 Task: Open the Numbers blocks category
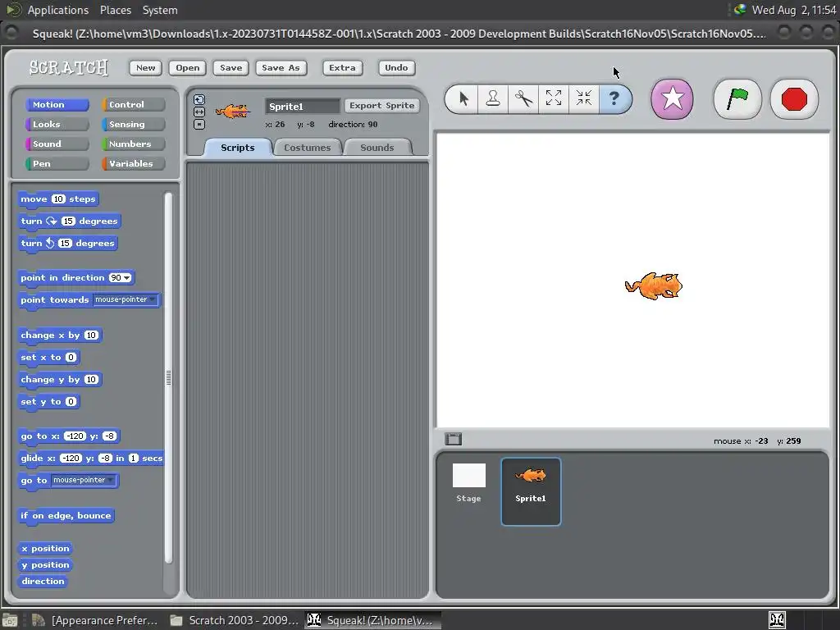click(134, 144)
